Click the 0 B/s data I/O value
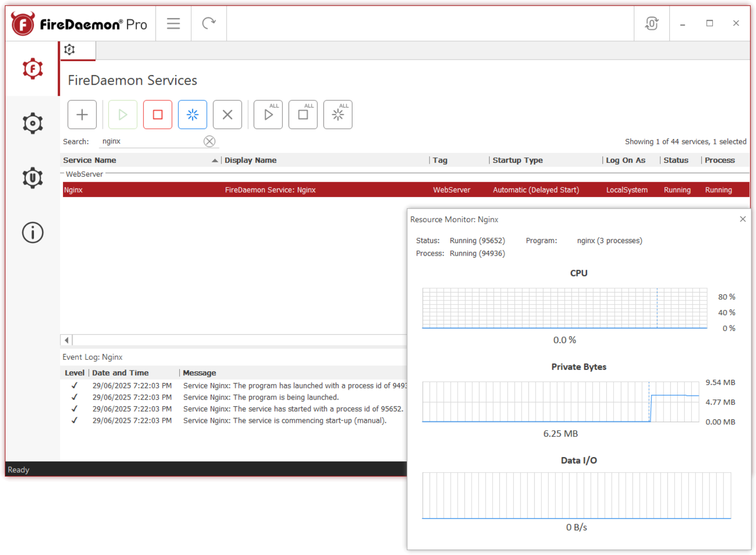This screenshot has height=555, width=756. [576, 527]
